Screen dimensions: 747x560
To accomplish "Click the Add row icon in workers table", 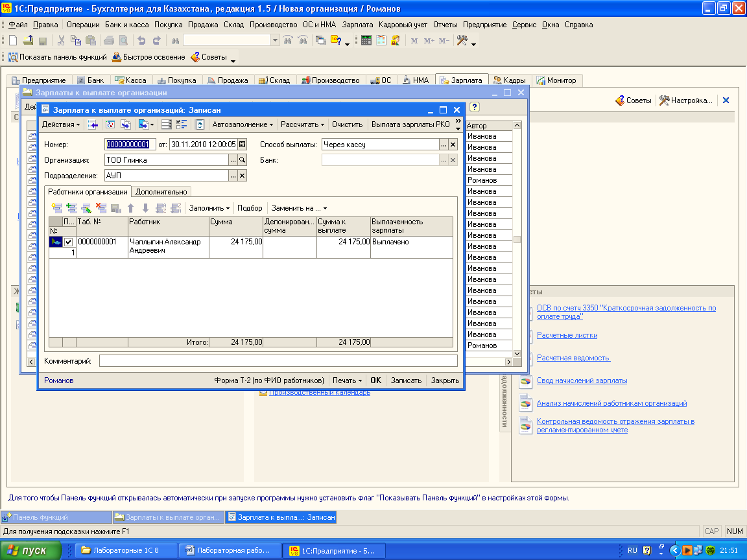I will 56,208.
